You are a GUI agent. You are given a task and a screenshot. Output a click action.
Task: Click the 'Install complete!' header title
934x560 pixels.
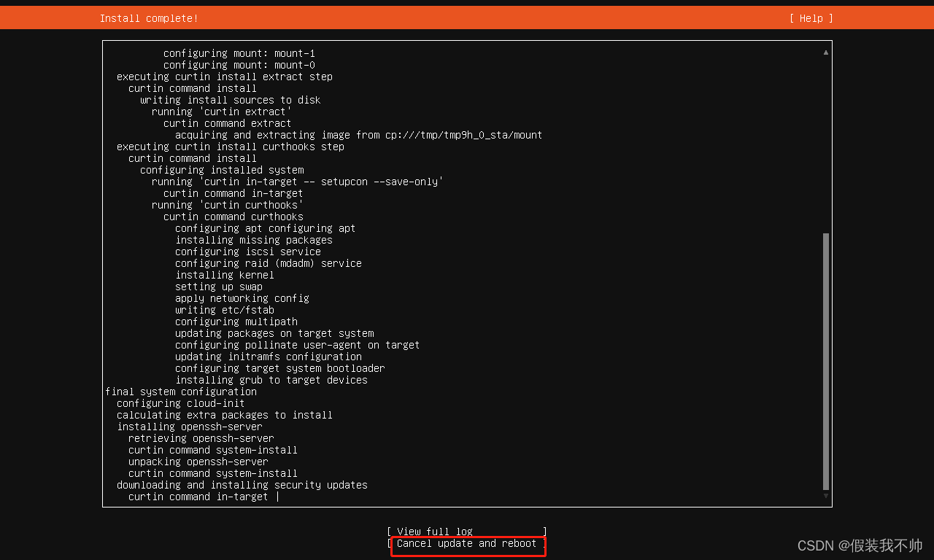(x=149, y=18)
